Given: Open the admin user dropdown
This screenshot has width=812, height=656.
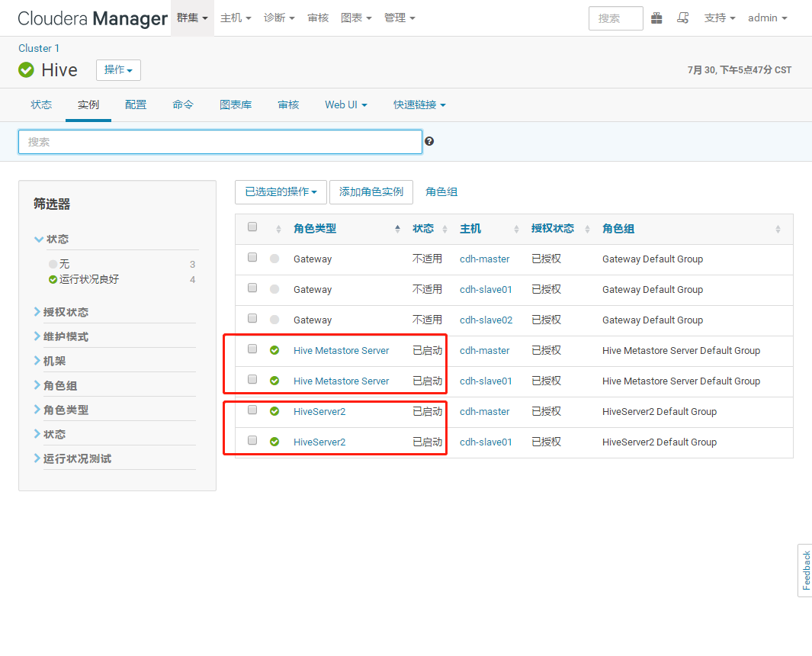Looking at the screenshot, I should pos(768,18).
